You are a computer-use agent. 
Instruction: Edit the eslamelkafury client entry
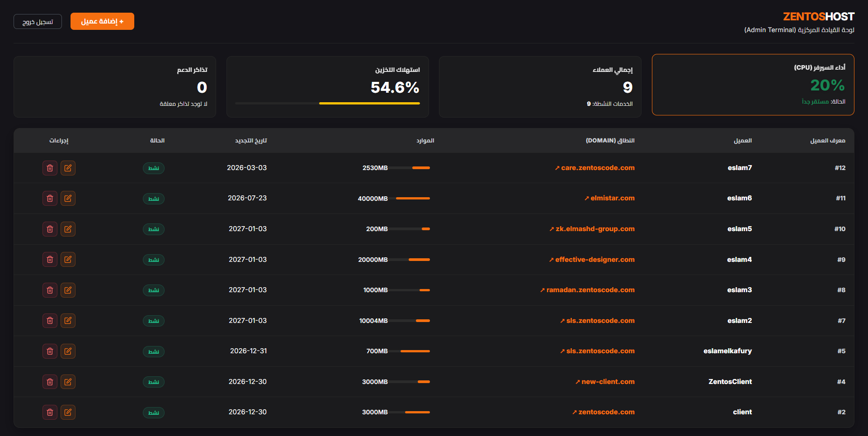point(68,351)
